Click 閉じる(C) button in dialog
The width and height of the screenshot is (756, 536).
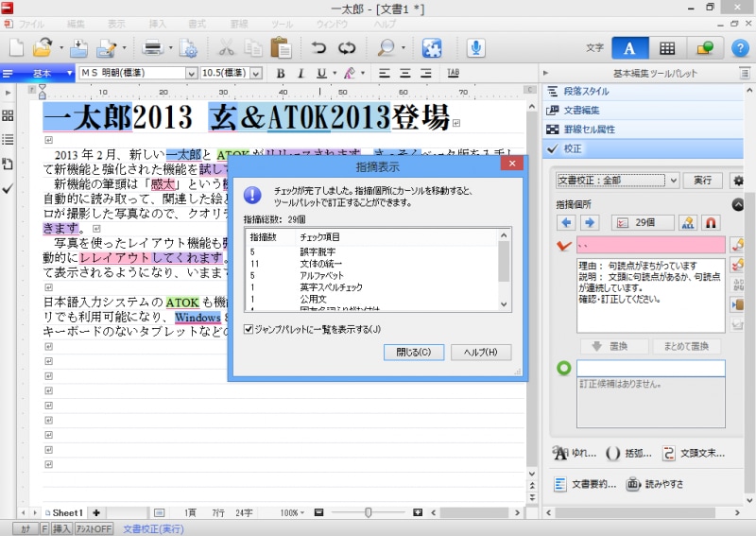click(414, 353)
